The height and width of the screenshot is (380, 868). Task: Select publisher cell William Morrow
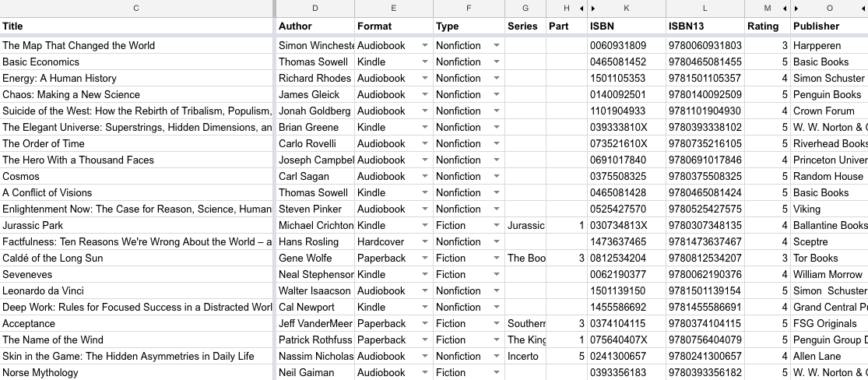(x=829, y=274)
